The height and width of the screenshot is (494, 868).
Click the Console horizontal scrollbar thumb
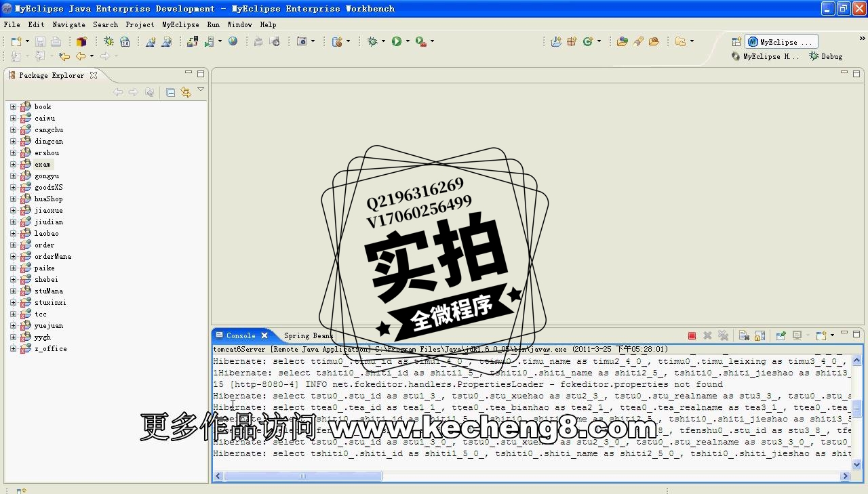pyautogui.click(x=303, y=476)
